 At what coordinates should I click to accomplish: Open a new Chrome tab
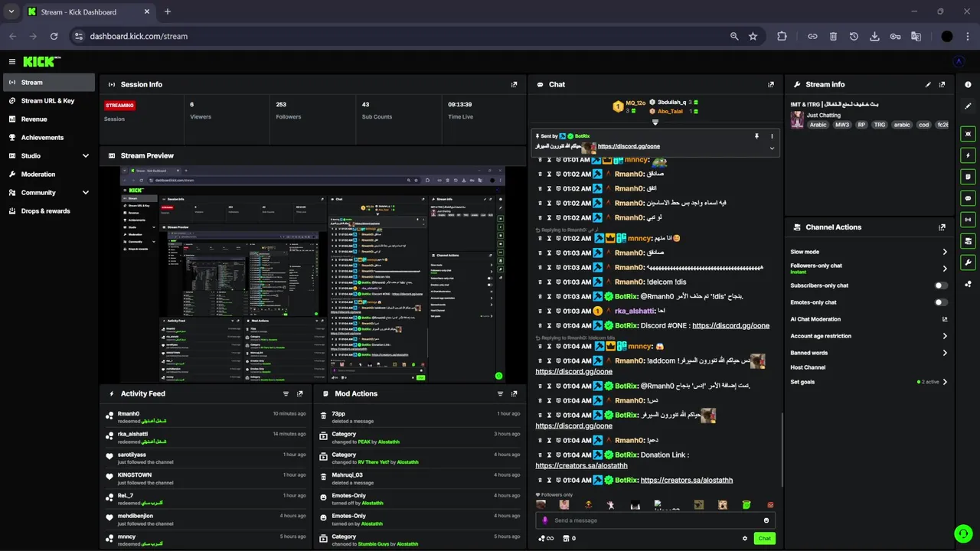coord(168,11)
